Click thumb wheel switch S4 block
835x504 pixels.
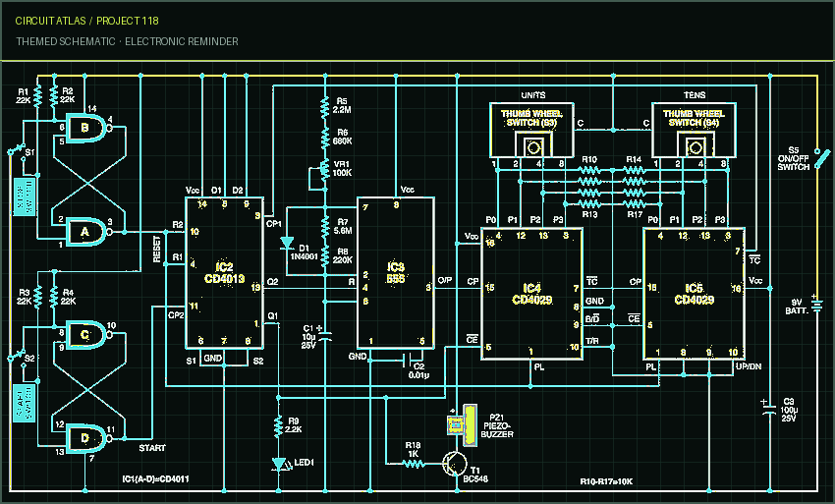(694, 130)
